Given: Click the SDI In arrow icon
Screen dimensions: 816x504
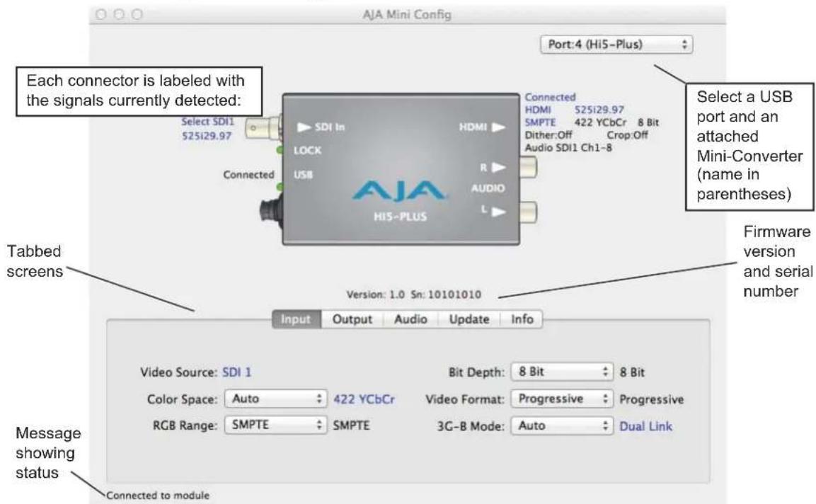Looking at the screenshot, I should click(x=304, y=127).
